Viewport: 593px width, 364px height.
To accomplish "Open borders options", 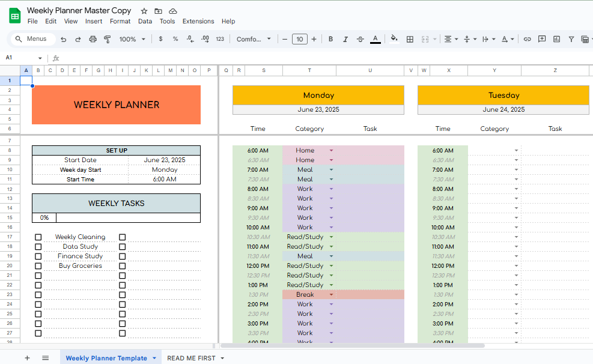I will click(410, 39).
